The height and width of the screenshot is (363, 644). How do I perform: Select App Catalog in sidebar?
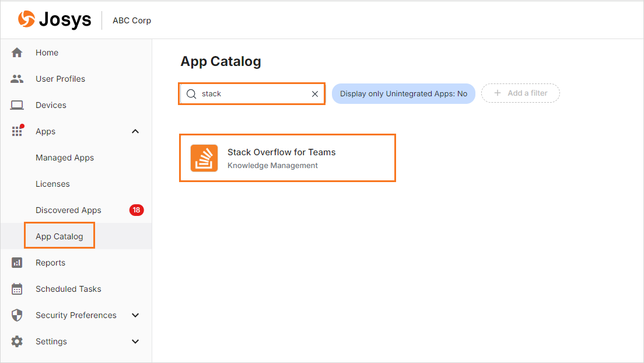click(60, 236)
